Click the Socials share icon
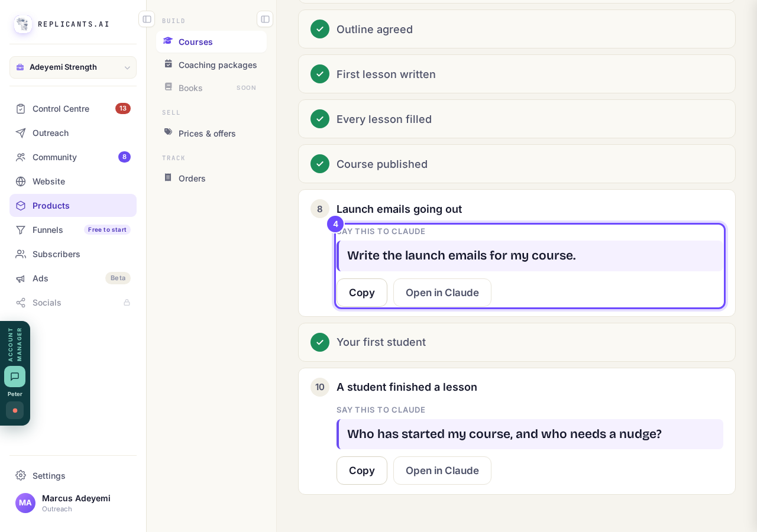This screenshot has height=532, width=757. [x=21, y=303]
